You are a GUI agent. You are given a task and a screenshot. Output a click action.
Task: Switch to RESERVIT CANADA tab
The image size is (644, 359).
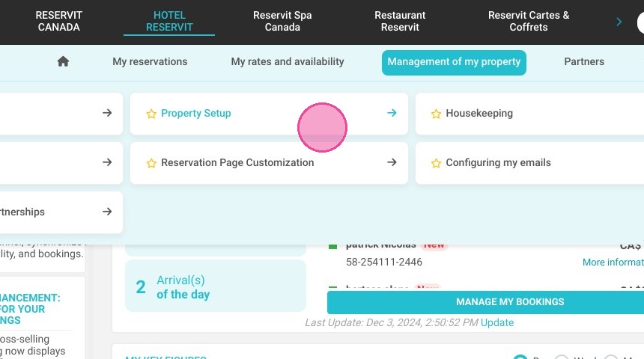click(x=58, y=22)
